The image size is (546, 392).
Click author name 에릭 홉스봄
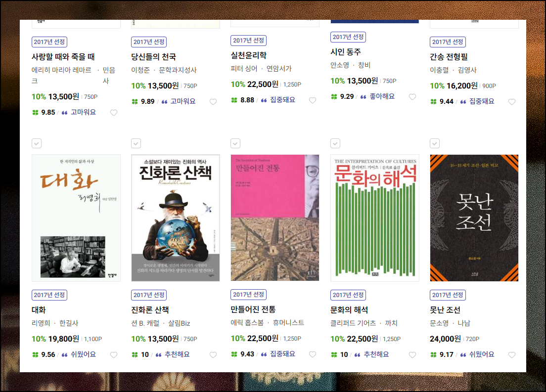coord(247,323)
